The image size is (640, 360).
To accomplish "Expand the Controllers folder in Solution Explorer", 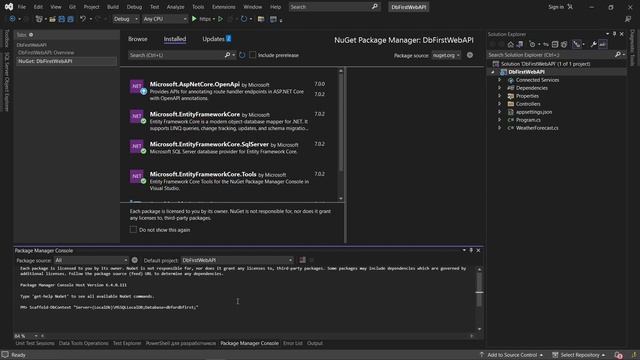I will (499, 104).
